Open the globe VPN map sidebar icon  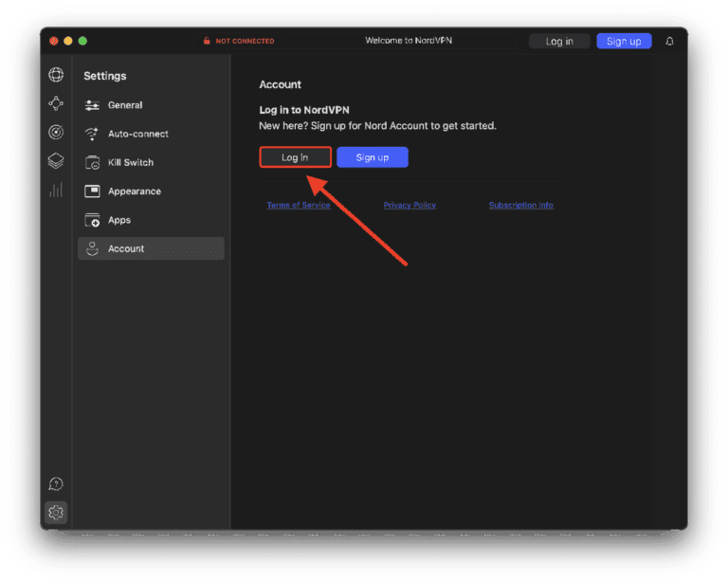(x=56, y=76)
